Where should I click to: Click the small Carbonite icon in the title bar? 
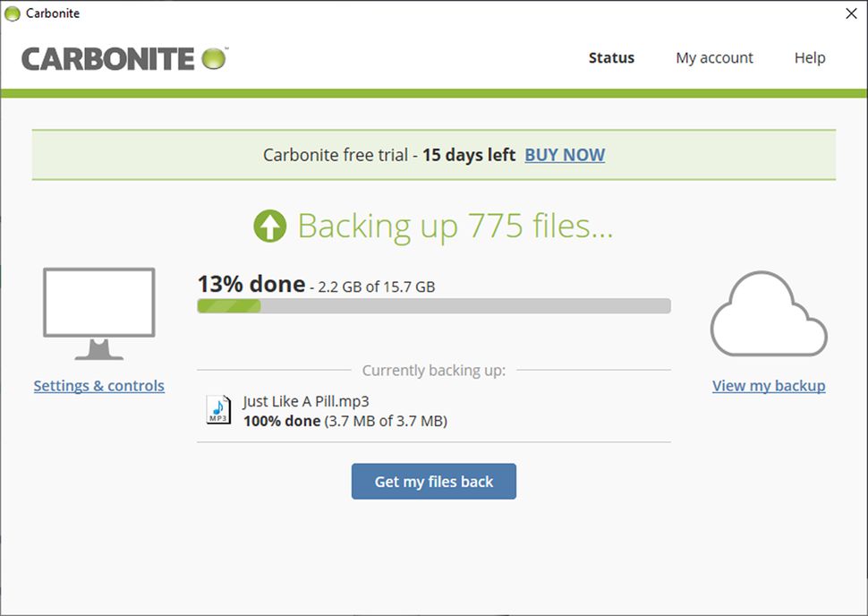(13, 13)
